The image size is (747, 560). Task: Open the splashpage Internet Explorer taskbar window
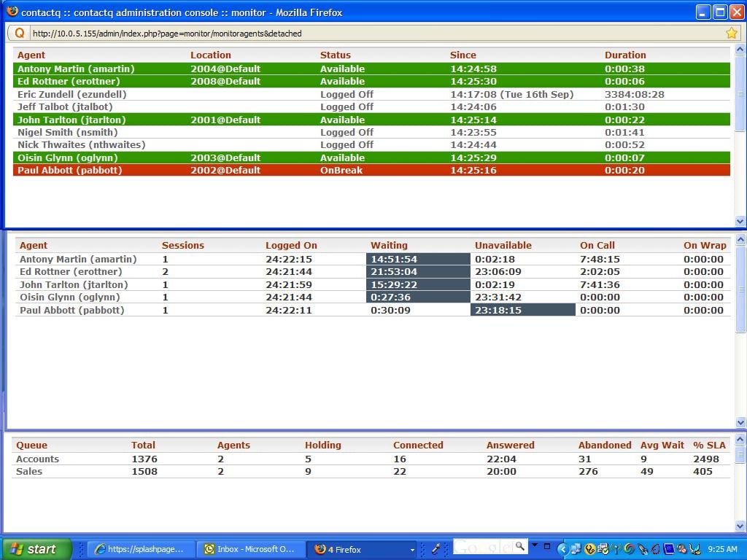tap(141, 549)
